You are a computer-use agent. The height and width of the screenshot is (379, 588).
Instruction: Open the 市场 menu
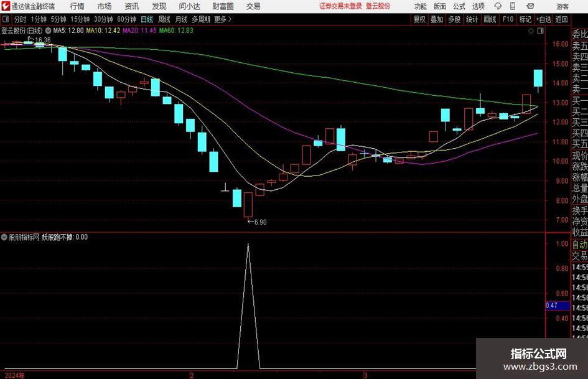[105, 6]
